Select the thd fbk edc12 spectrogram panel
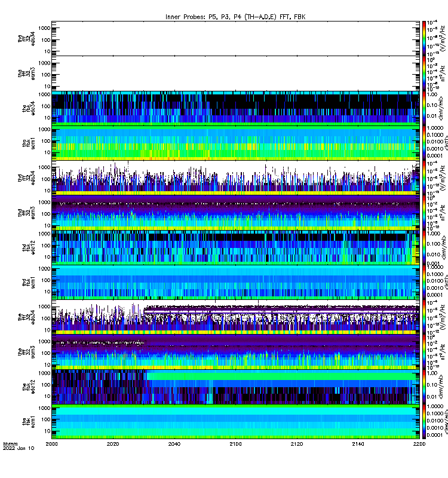 (235, 247)
